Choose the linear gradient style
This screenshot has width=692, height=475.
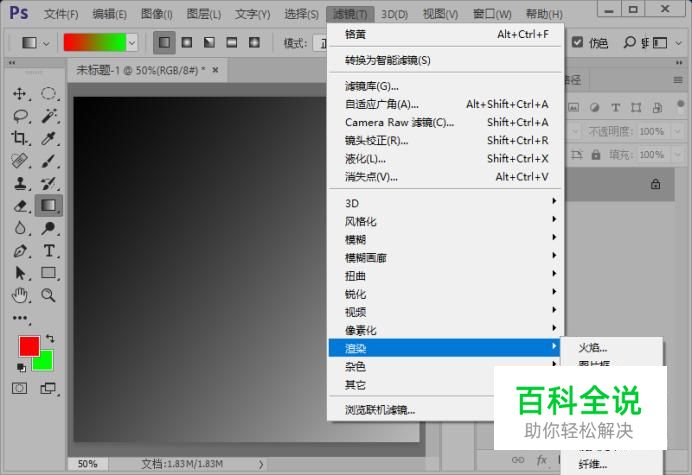pos(165,42)
